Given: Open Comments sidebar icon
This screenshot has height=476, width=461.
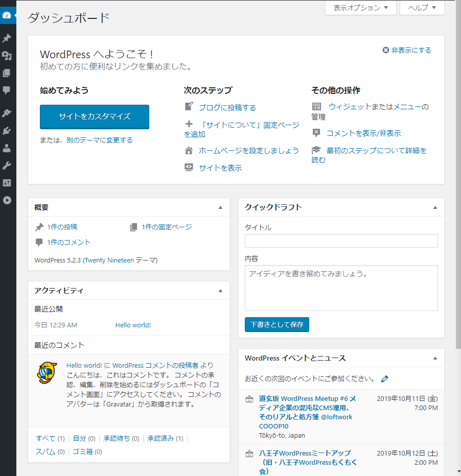Looking at the screenshot, I should pos(7,90).
